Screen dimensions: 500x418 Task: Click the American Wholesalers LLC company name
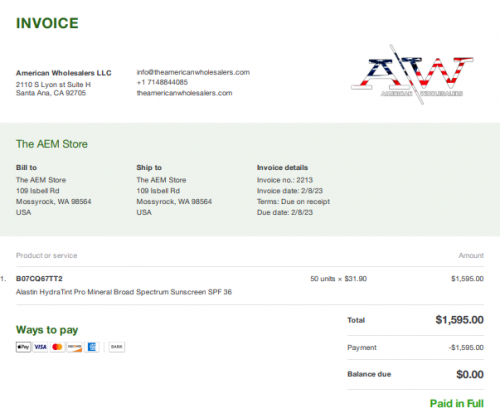tap(64, 73)
